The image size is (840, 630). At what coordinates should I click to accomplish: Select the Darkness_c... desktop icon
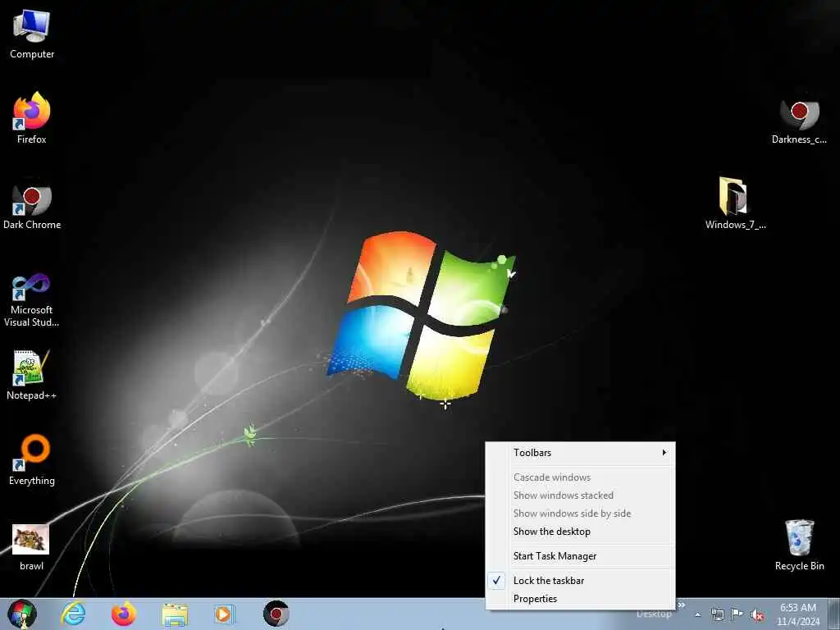799,122
